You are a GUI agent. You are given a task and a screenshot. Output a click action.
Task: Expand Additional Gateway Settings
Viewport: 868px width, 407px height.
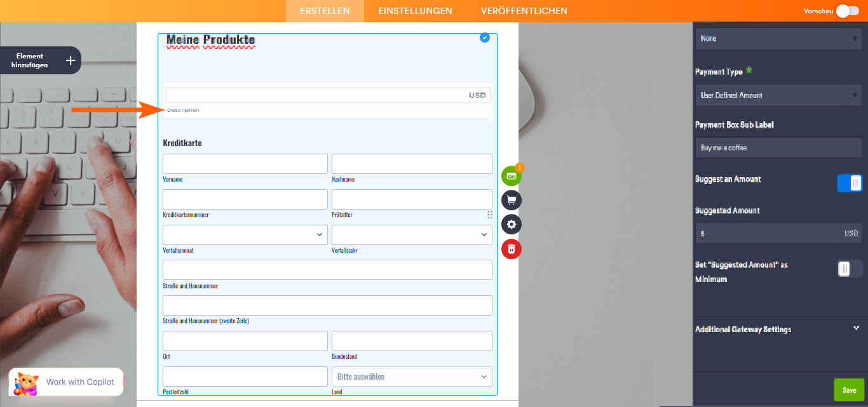pos(778,330)
